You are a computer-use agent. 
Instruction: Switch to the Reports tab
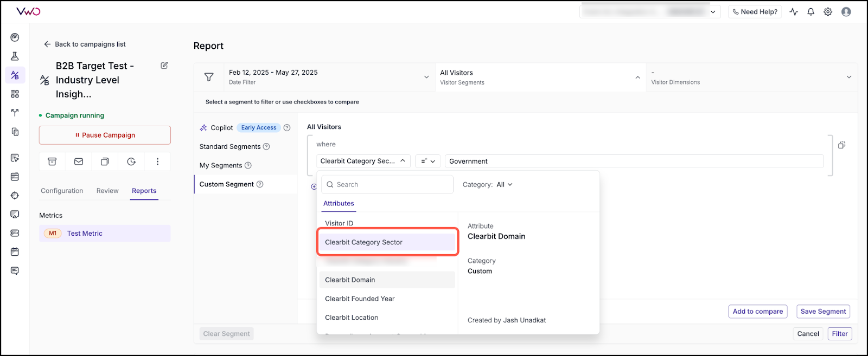[144, 191]
